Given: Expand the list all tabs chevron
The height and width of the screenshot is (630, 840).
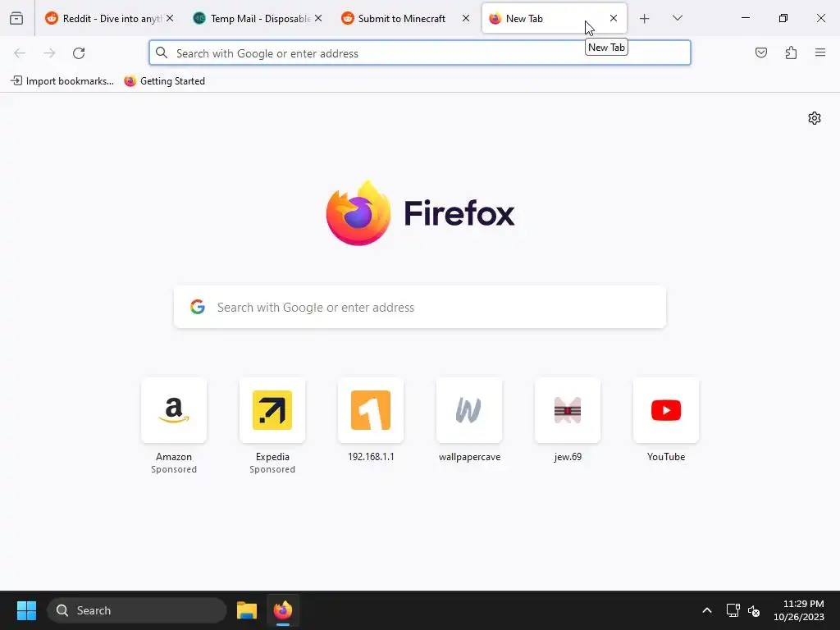Looking at the screenshot, I should pos(677,18).
